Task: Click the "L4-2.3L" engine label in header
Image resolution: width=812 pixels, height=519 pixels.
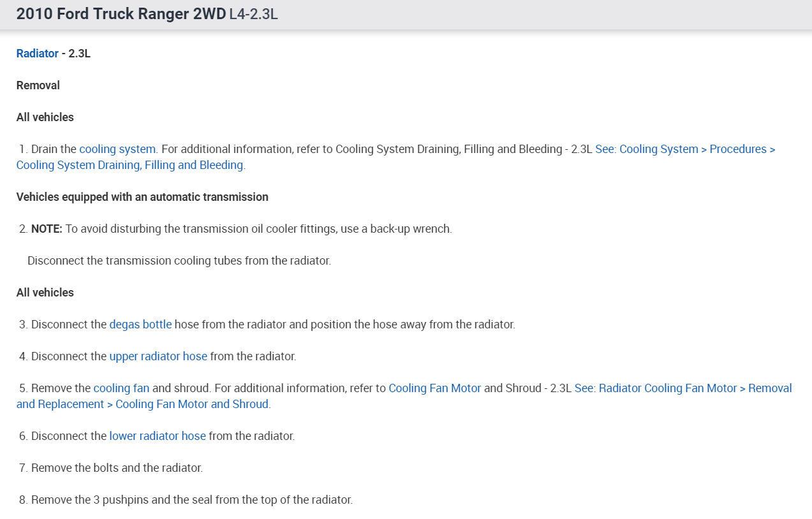Action: (x=253, y=15)
